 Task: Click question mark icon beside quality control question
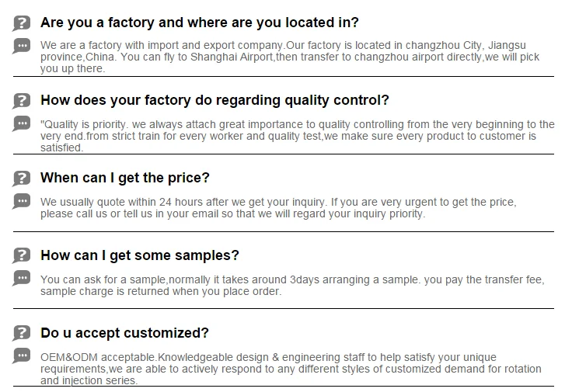click(x=22, y=100)
